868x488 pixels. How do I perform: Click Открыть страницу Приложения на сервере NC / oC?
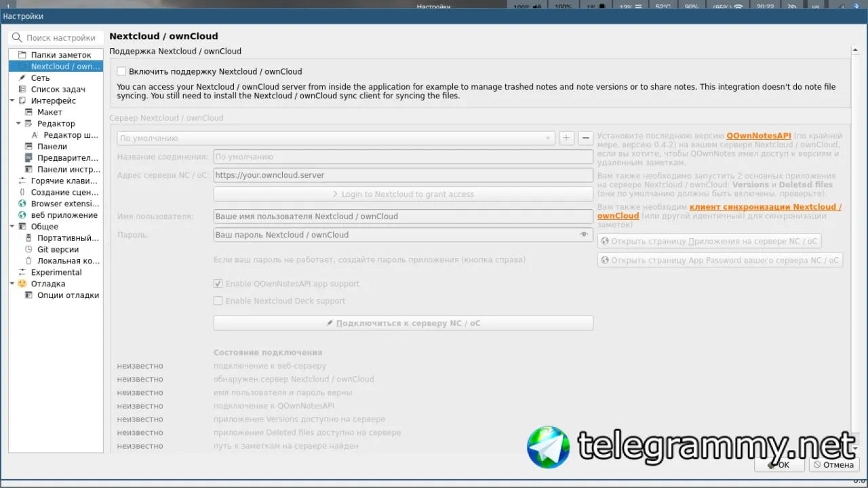709,241
